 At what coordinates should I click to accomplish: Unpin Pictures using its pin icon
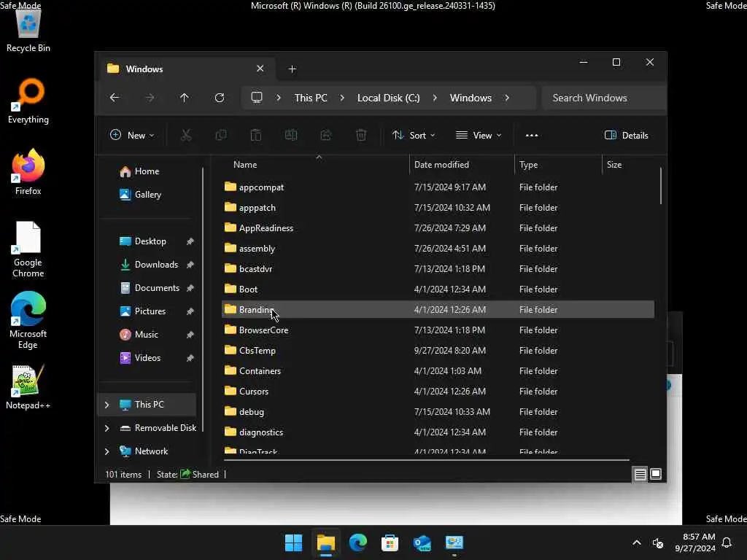[190, 311]
